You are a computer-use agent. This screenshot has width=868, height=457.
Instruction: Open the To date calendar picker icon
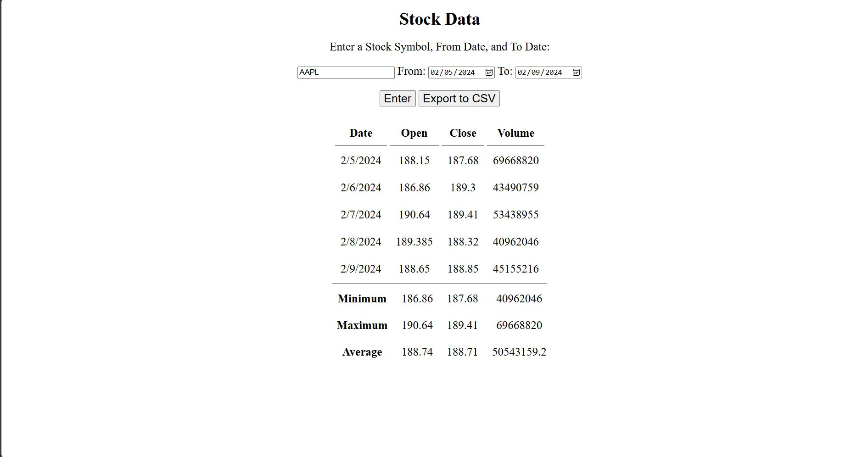pyautogui.click(x=576, y=72)
